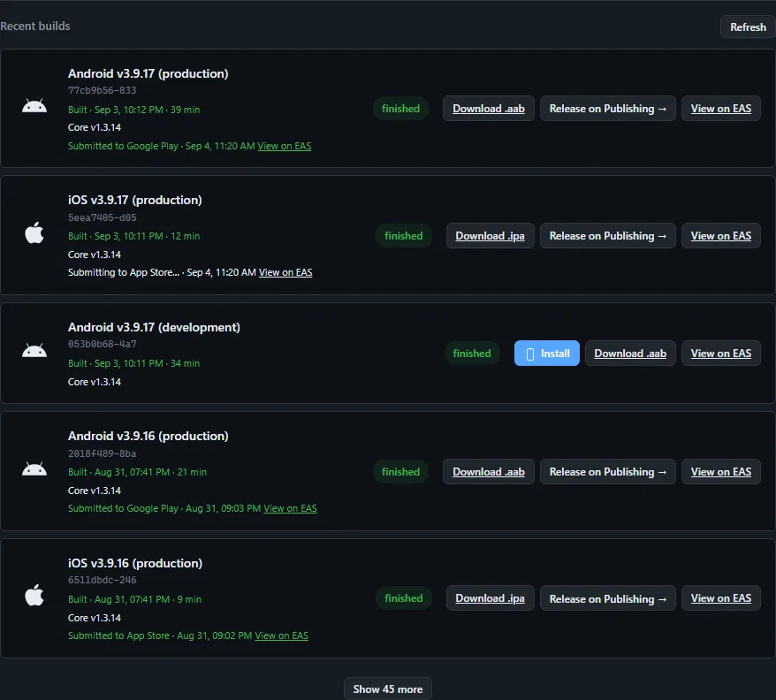Release Android v3.9.16 production on Publishing
The height and width of the screenshot is (700, 776).
click(608, 472)
